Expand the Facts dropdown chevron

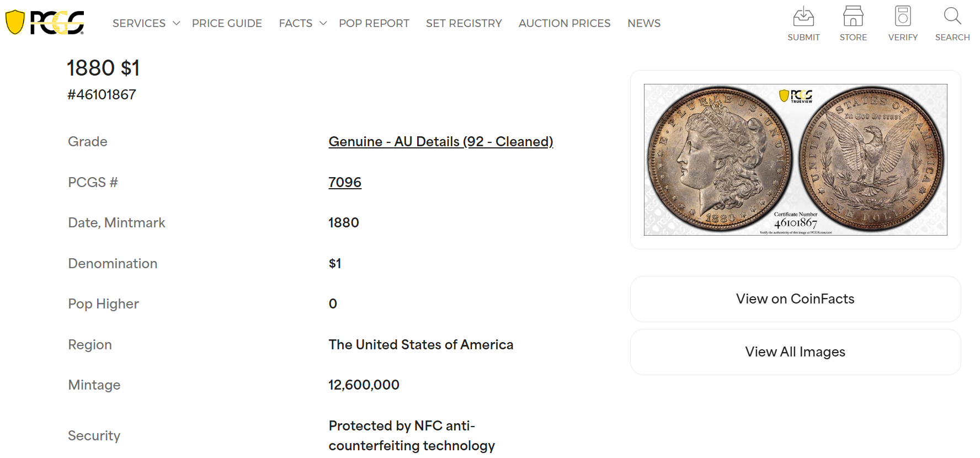[x=323, y=23]
